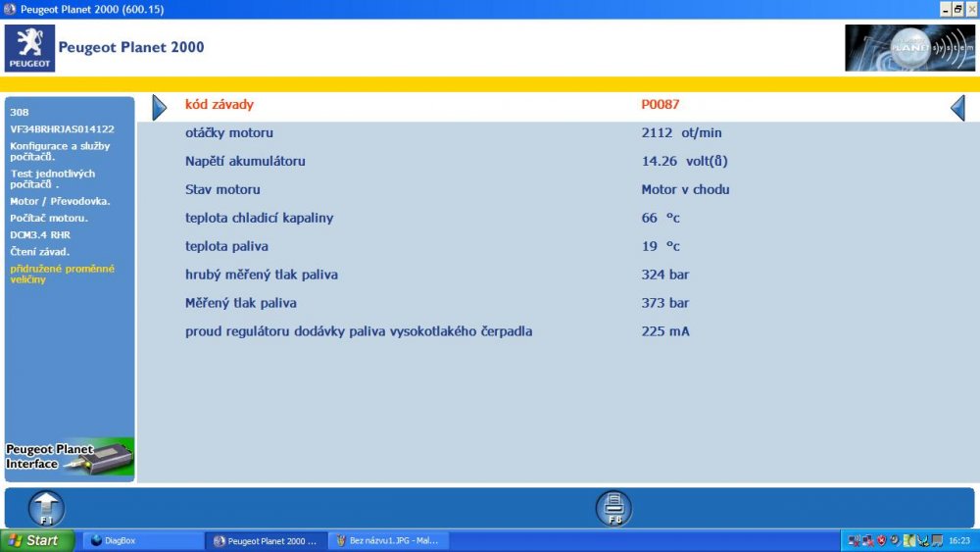Screen dimensions: 980x552
Task: Select Peugeot Planet 2000 taskbar button
Action: [267, 541]
